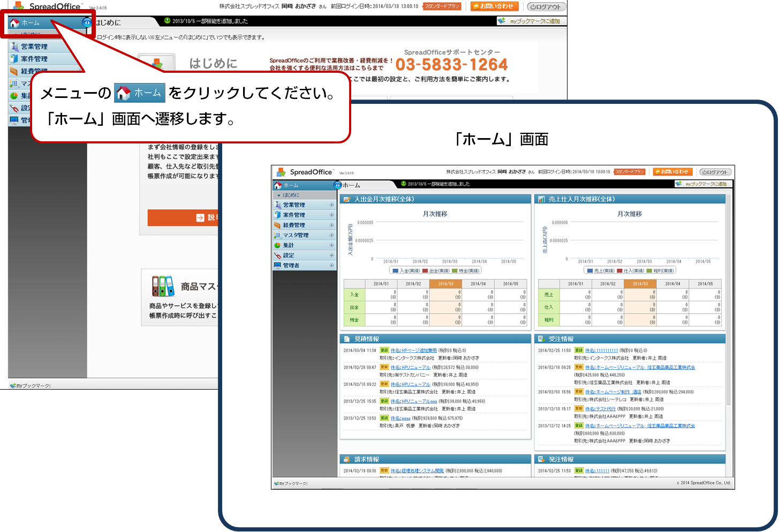This screenshot has width=779, height=532.
Task: Click the ログアウト button in the background window
Action: pyautogui.click(x=546, y=6)
